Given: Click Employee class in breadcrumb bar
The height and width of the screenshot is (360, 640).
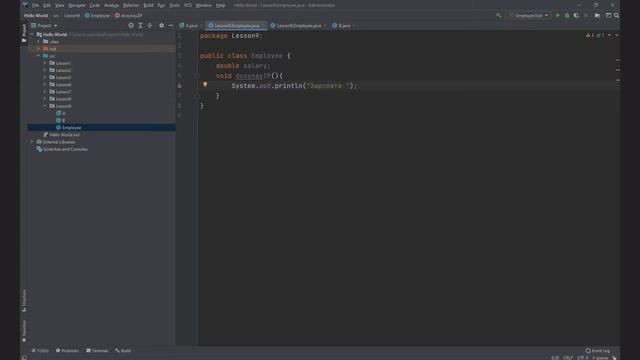Looking at the screenshot, I should [97, 16].
